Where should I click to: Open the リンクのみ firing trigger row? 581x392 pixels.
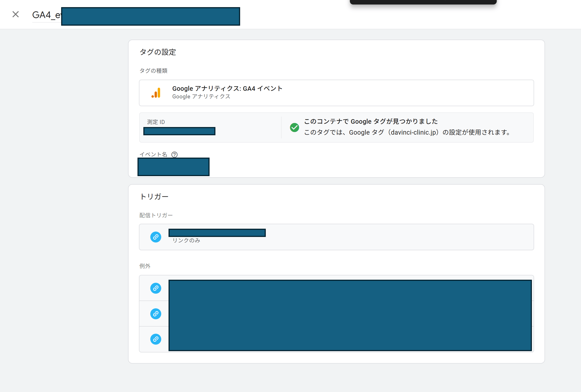click(336, 237)
